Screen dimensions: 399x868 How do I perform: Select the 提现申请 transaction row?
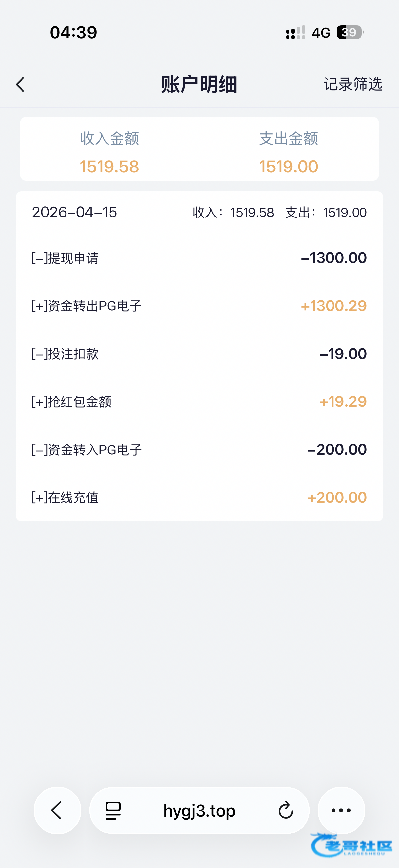[199, 258]
